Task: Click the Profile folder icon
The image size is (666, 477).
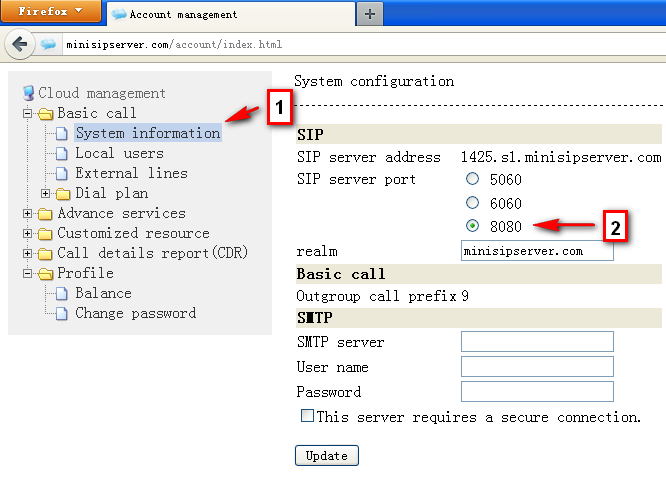Action: point(45,274)
